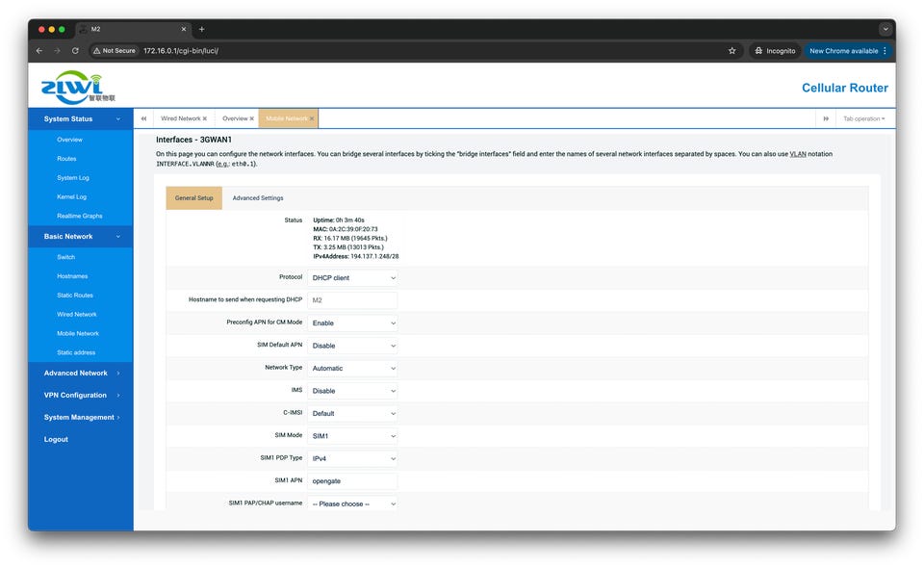Screen dimensions: 924x568
Task: Open System Log in the sidebar
Action: point(73,178)
